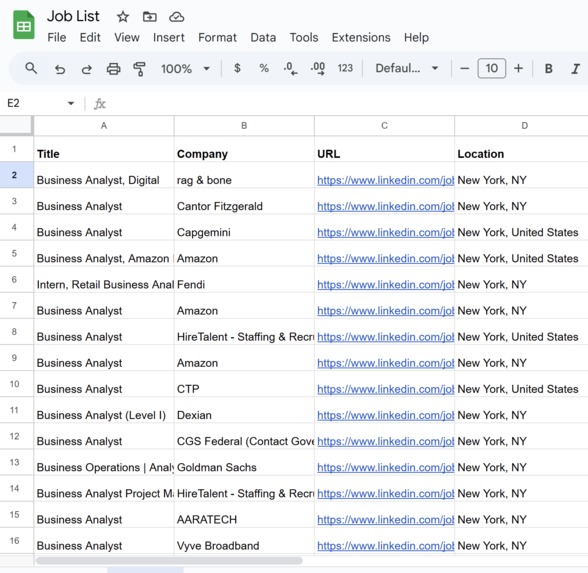Screen dimensions: 588x573
Task: Open the Data menu
Action: pos(263,38)
